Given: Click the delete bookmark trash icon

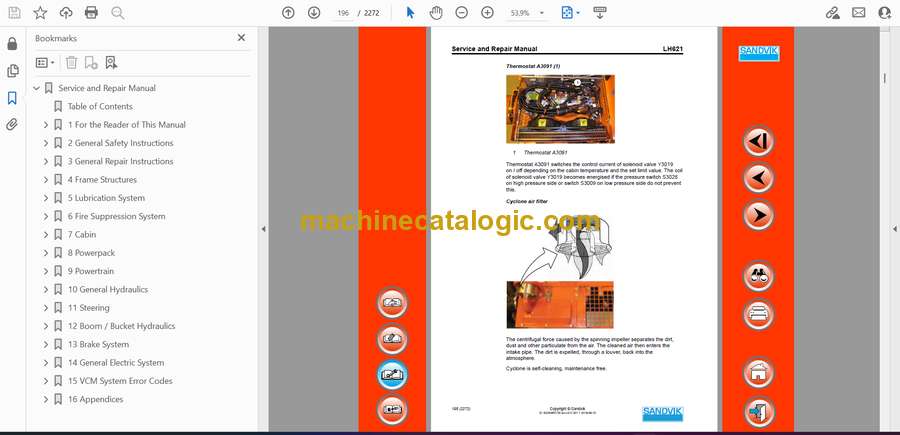Looking at the screenshot, I should tap(71, 63).
